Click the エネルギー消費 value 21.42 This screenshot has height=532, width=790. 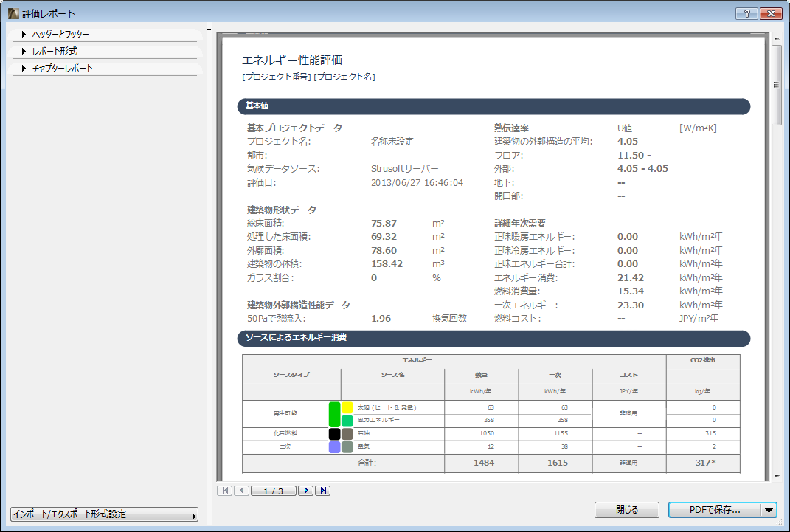click(x=631, y=278)
